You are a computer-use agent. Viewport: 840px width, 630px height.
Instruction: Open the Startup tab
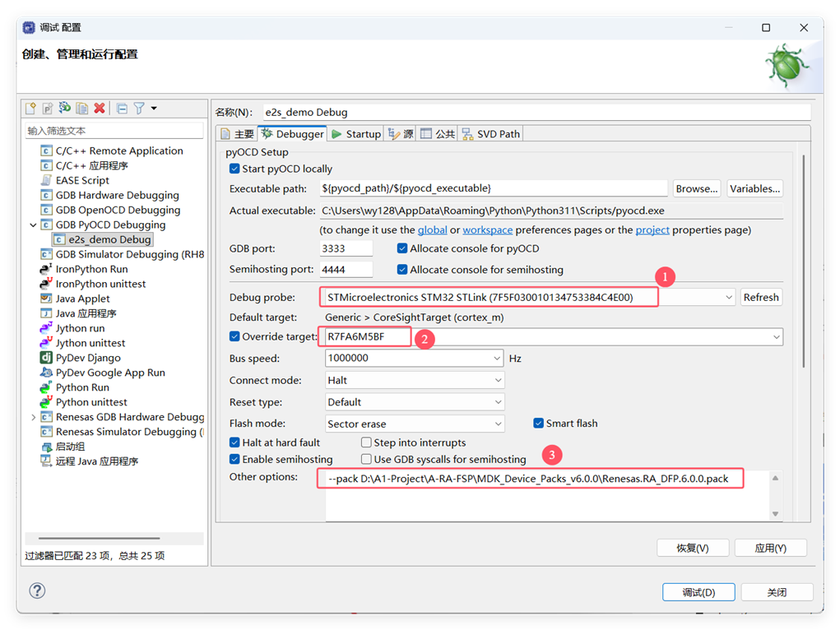pos(355,134)
